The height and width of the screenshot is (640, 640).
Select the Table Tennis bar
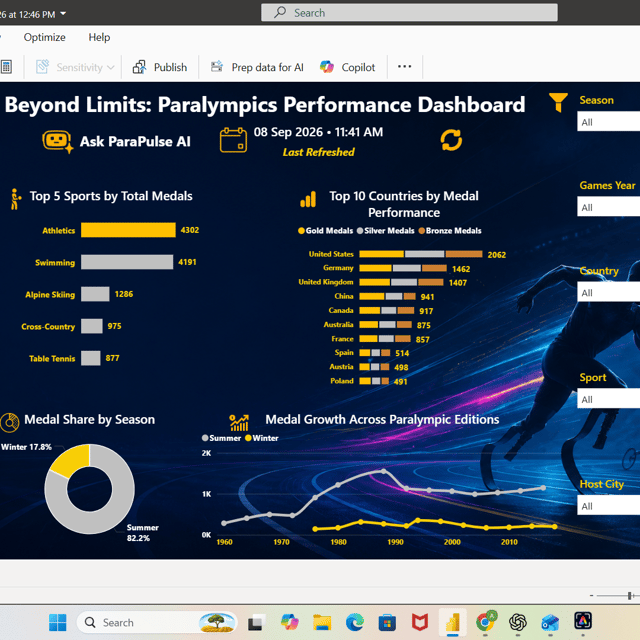pos(91,358)
